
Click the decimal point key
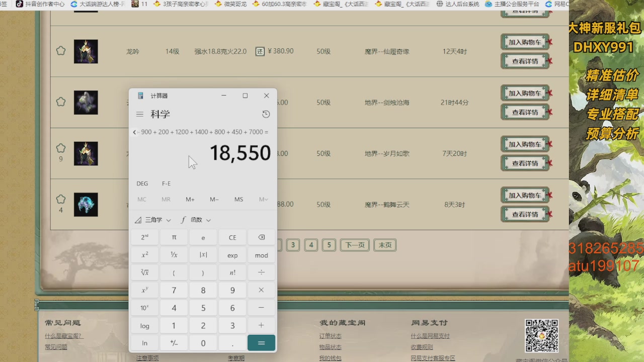[x=232, y=343]
